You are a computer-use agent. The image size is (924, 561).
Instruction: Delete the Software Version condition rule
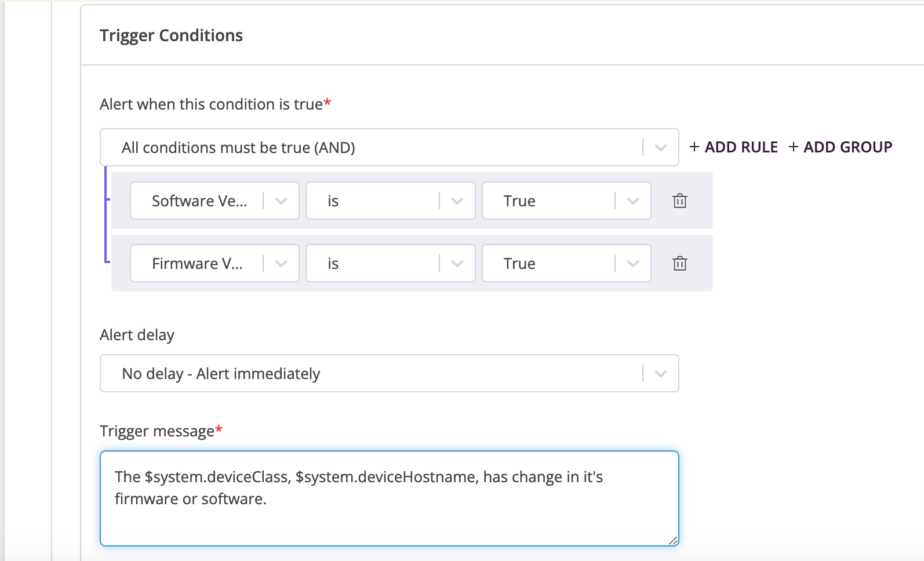[679, 201]
